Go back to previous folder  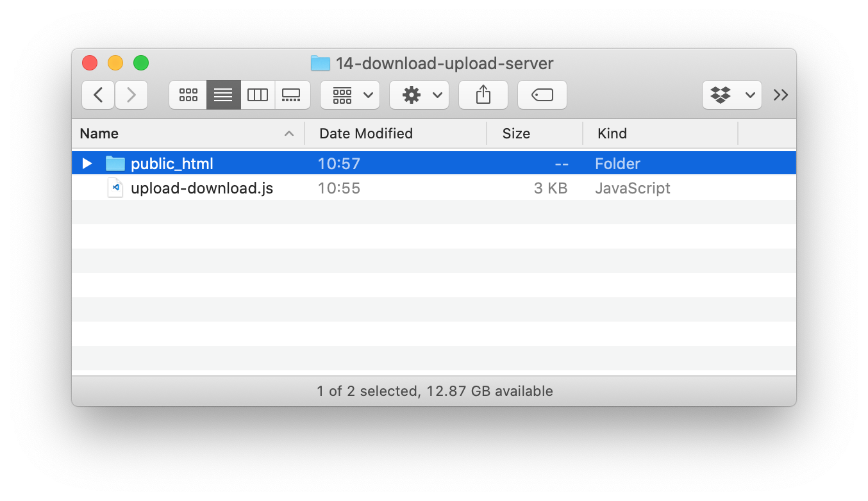coord(98,95)
